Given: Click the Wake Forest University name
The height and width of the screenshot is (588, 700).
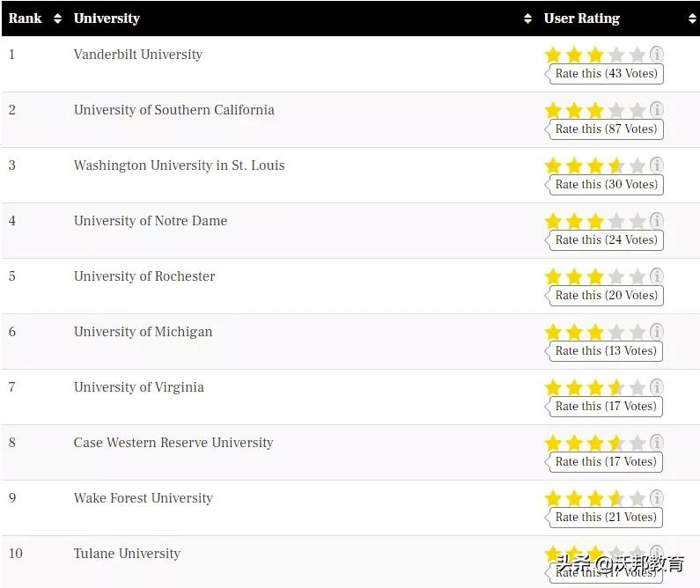Looking at the screenshot, I should 144,498.
